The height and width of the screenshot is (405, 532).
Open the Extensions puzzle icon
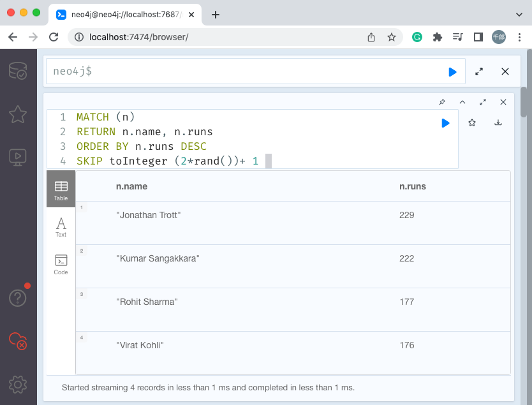(438, 37)
